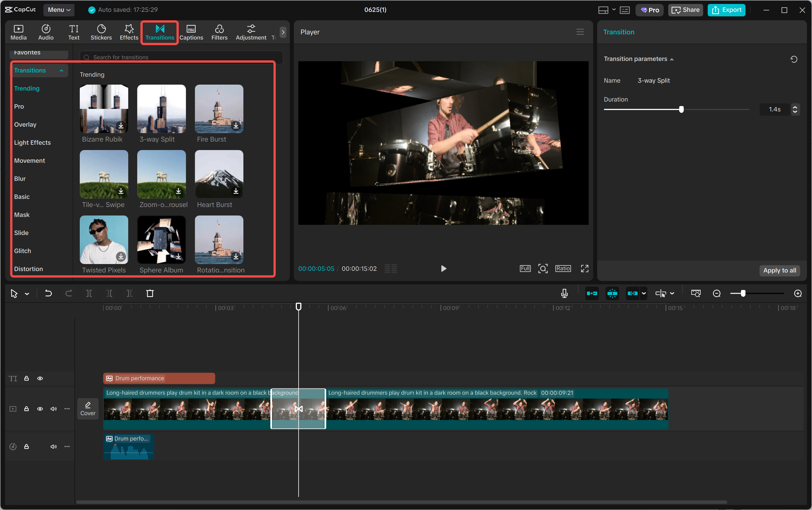Image resolution: width=812 pixels, height=510 pixels.
Task: Lock the text track
Action: 27,379
